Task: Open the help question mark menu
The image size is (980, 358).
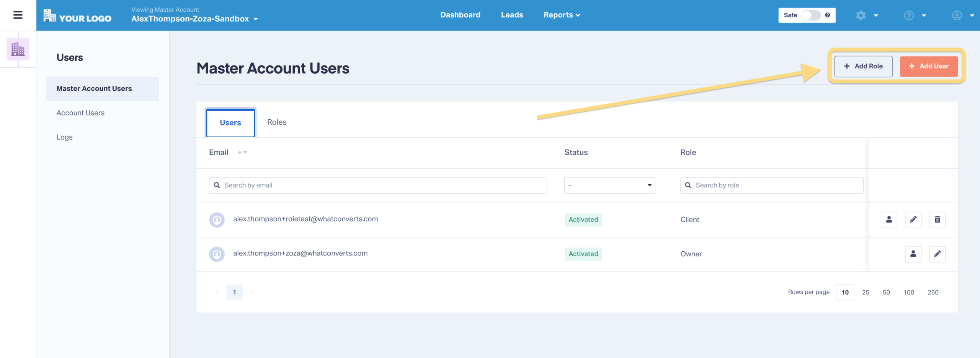Action: (909, 15)
